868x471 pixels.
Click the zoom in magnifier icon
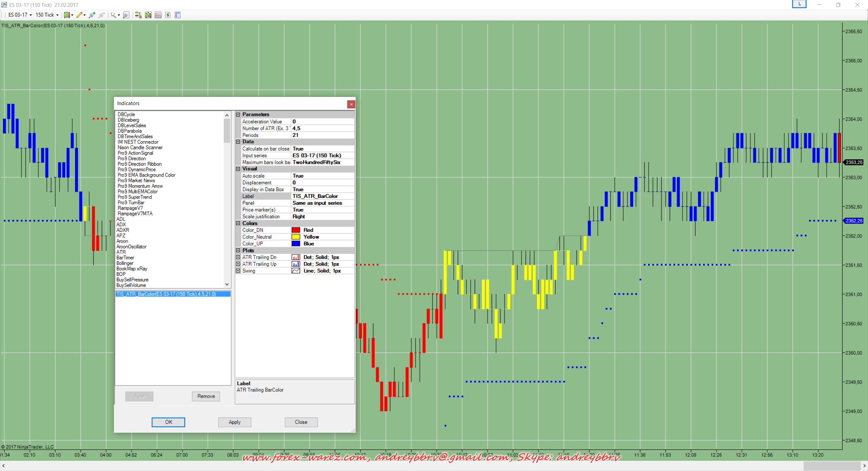click(x=92, y=15)
